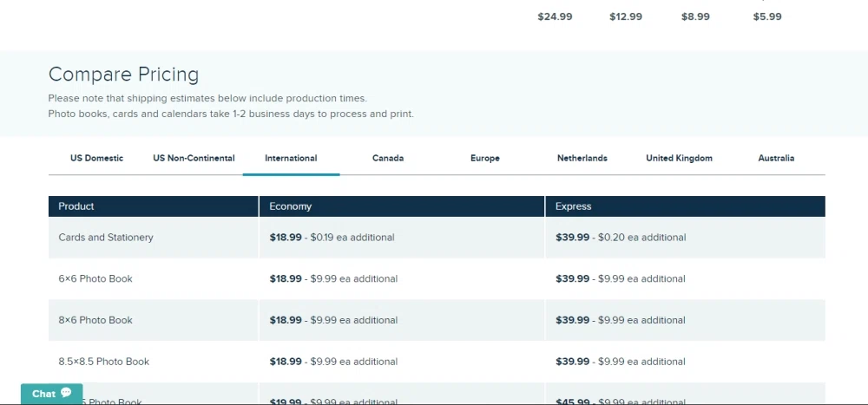Click the Product column header

coord(76,206)
